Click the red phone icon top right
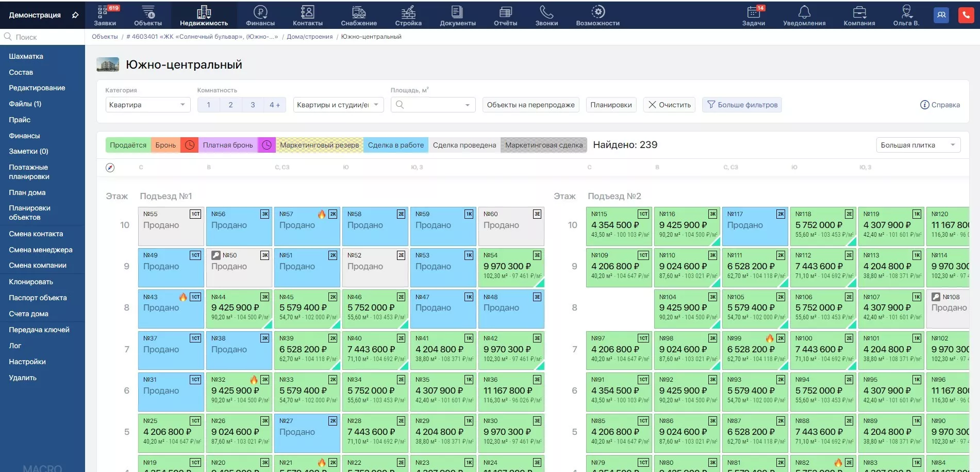The height and width of the screenshot is (472, 980). [965, 14]
